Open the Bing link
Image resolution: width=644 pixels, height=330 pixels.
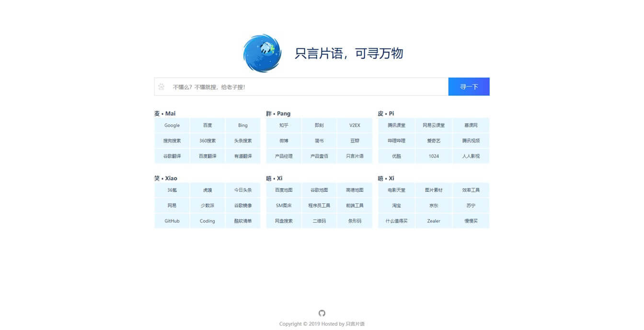coord(243,125)
